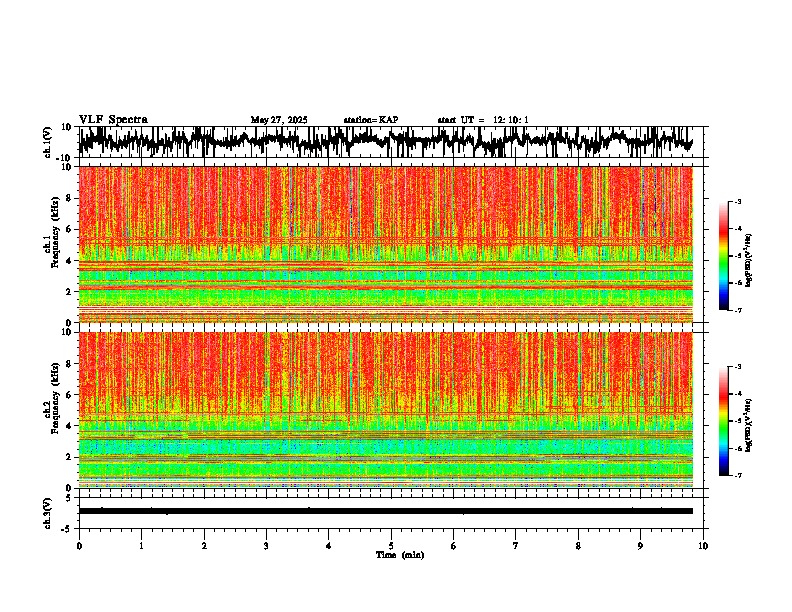Image resolution: width=792 pixels, height=612 pixels.
Task: Click the "-3" value on ch.2 color bar
Action: pyautogui.click(x=738, y=367)
